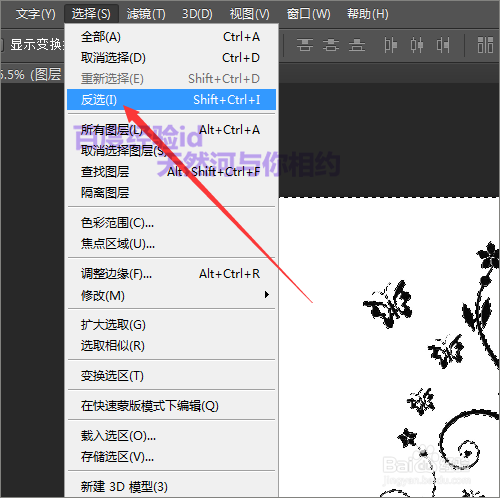Choose 选取相似(R) menu item

point(171,346)
